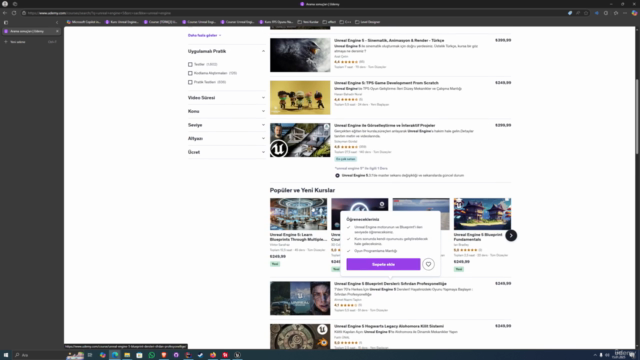The width and height of the screenshot is (640, 360).
Task: Expand the Seviye filter
Action: pyautogui.click(x=227, y=125)
